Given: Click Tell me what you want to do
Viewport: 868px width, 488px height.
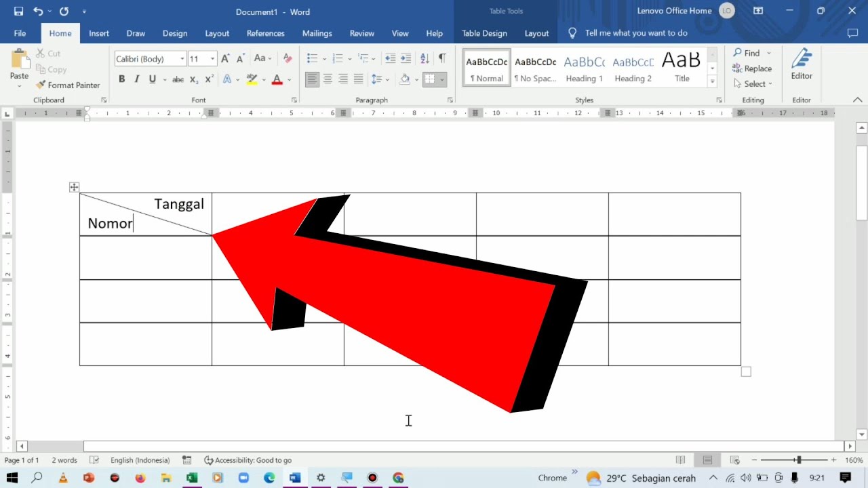Looking at the screenshot, I should [636, 33].
